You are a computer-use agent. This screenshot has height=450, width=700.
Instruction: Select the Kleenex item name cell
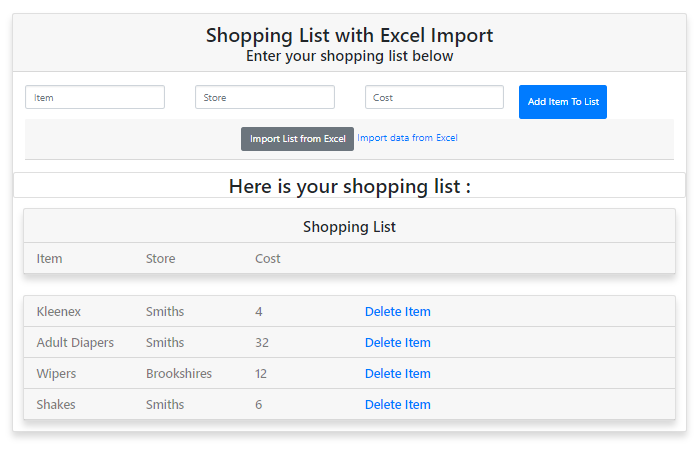coord(58,312)
